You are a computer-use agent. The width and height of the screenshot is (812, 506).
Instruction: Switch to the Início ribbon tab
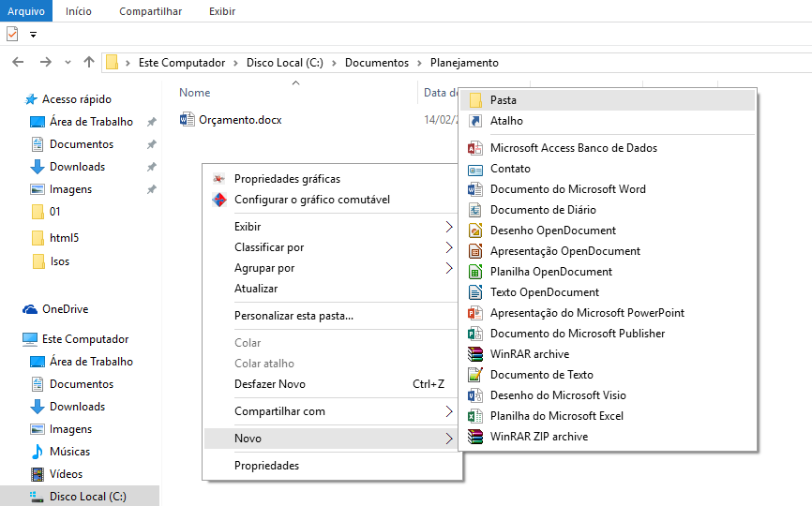click(x=79, y=11)
